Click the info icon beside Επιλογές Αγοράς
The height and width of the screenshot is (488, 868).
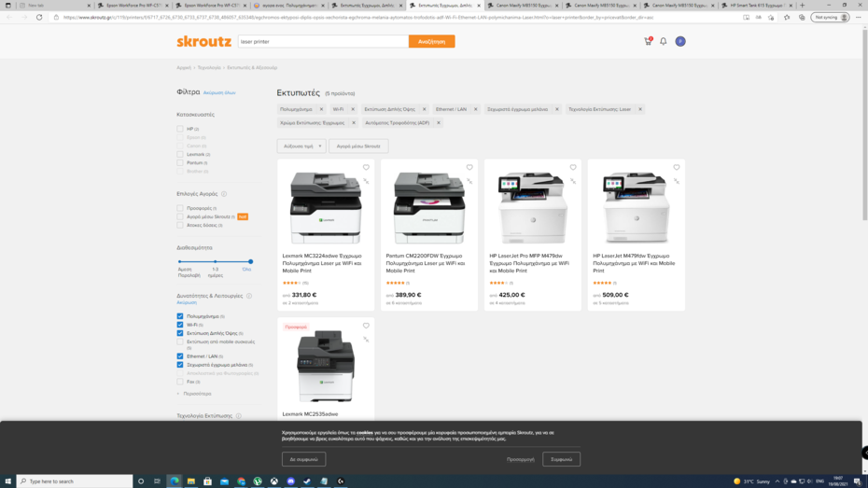point(224,194)
